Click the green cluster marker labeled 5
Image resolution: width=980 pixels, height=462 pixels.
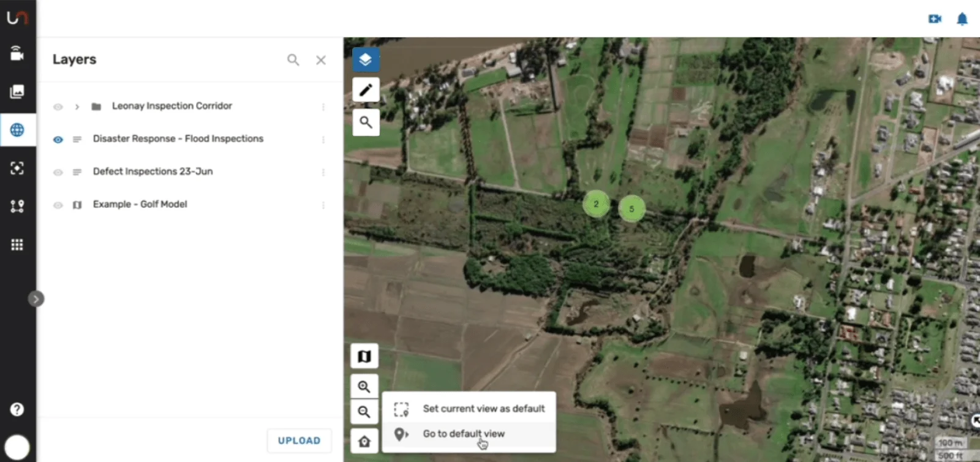[631, 209]
